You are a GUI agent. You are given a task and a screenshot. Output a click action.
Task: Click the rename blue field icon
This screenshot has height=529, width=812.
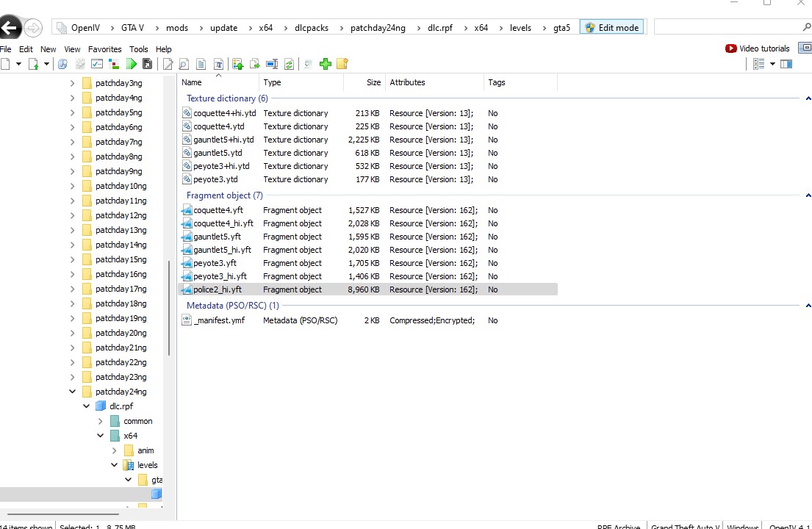coord(272,64)
